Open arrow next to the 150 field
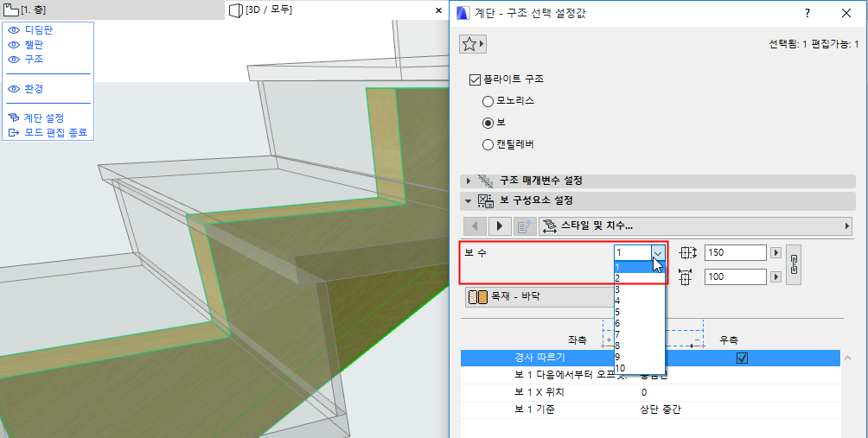Screen dimensions: 868x438 775,253
